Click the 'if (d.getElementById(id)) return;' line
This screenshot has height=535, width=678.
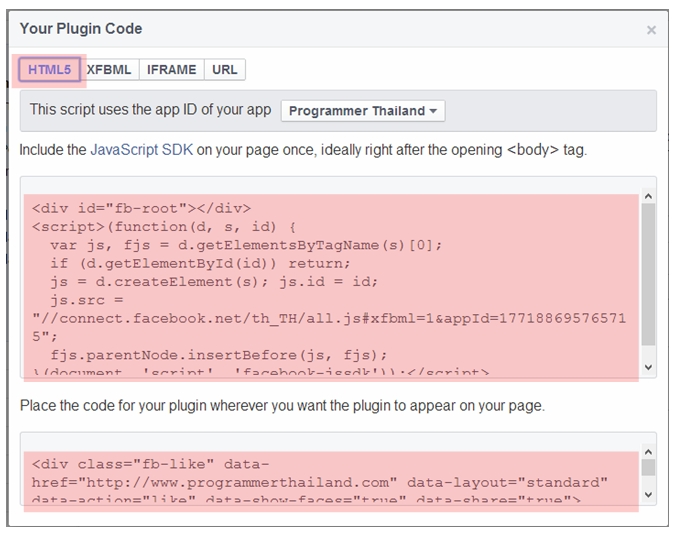[x=200, y=263]
